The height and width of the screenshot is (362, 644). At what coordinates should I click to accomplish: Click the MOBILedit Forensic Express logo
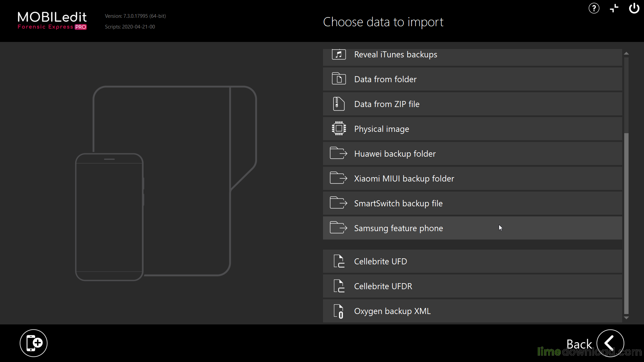[52, 21]
